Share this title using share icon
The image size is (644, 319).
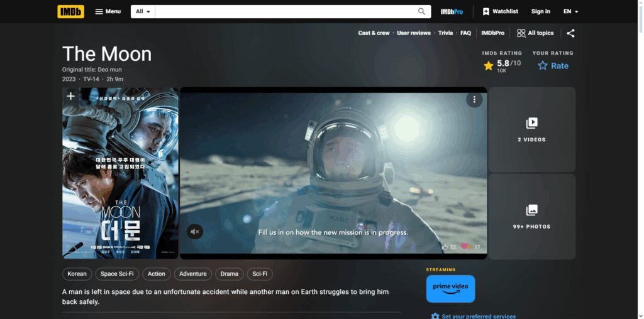[570, 33]
